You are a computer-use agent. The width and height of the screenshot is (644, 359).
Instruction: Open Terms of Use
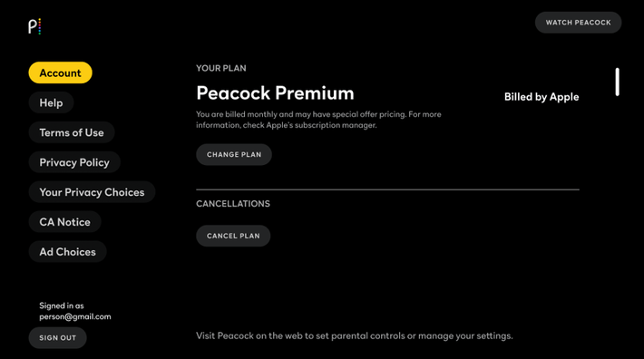coord(72,132)
